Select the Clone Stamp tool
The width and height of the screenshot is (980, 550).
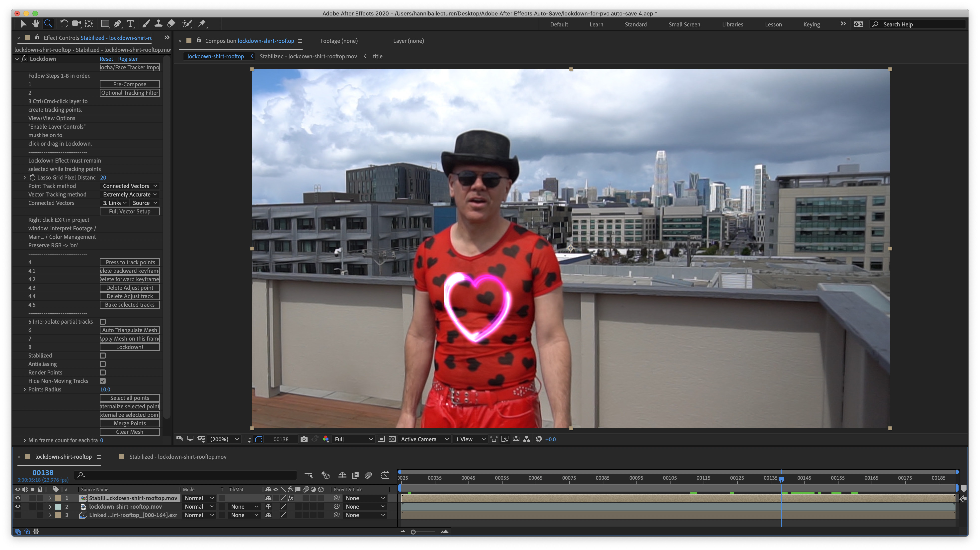click(x=158, y=24)
